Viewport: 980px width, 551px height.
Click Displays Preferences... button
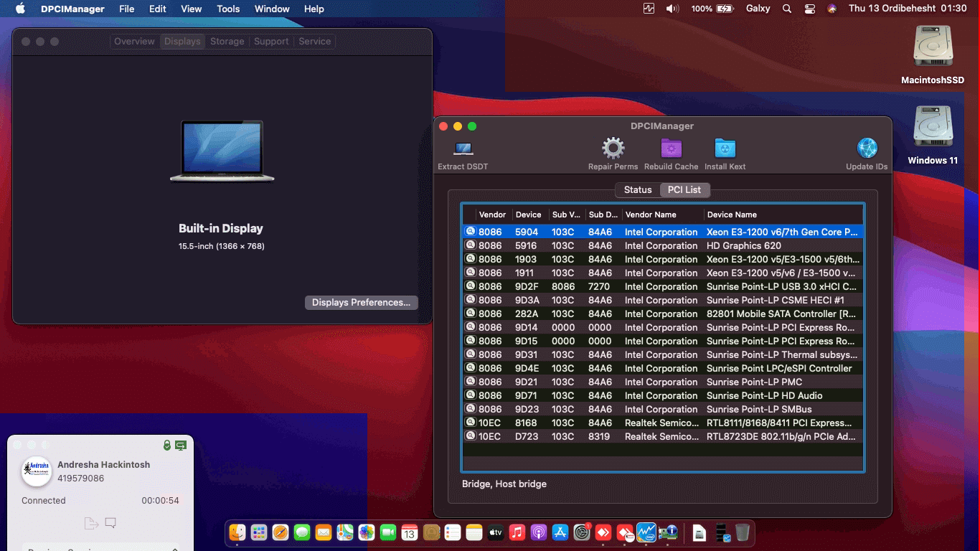(362, 303)
